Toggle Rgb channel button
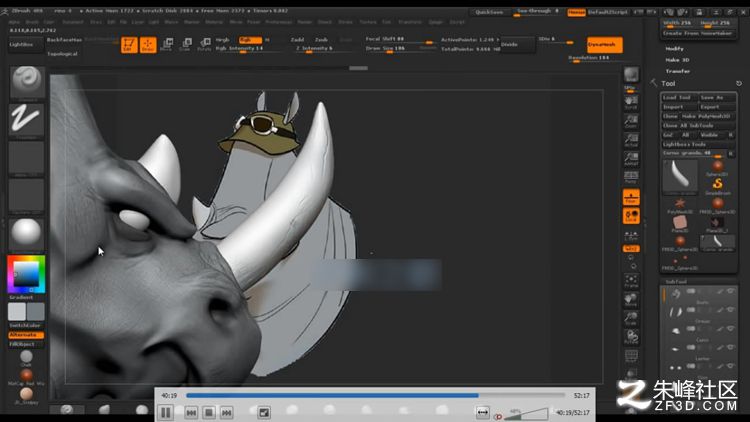This screenshot has width=750, height=422. (250, 40)
